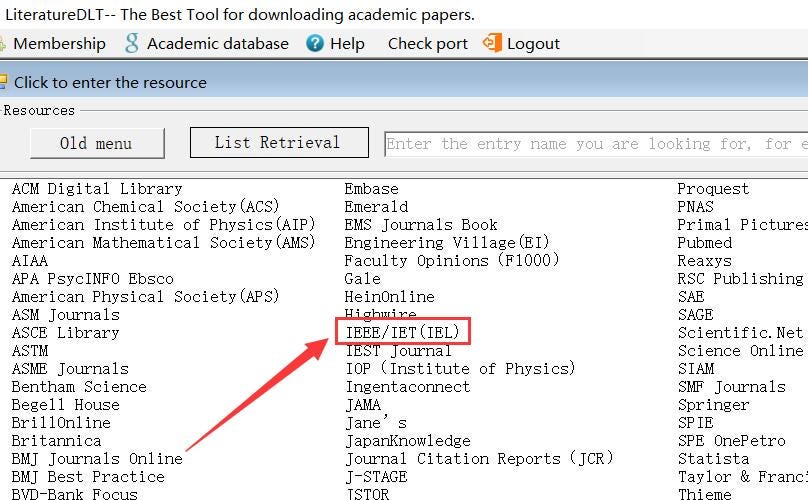Image resolution: width=808 pixels, height=500 pixels.
Task: Select IEST Journal entry
Action: pos(398,351)
